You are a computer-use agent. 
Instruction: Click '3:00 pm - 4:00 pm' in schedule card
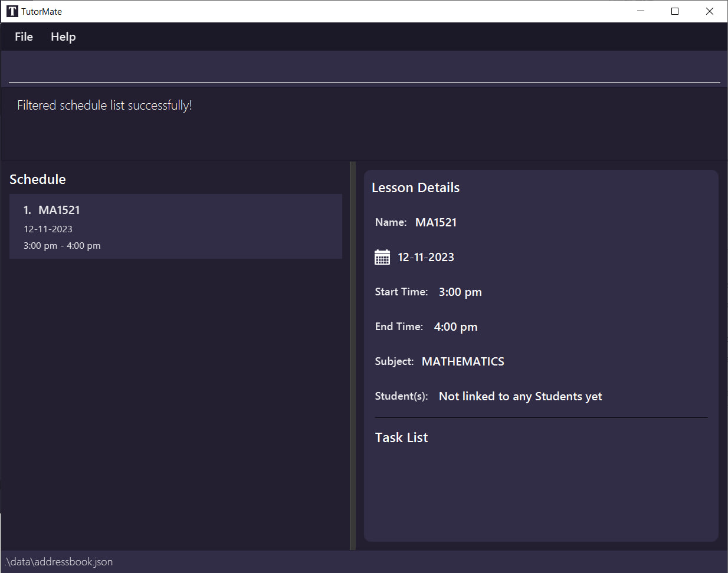click(62, 246)
